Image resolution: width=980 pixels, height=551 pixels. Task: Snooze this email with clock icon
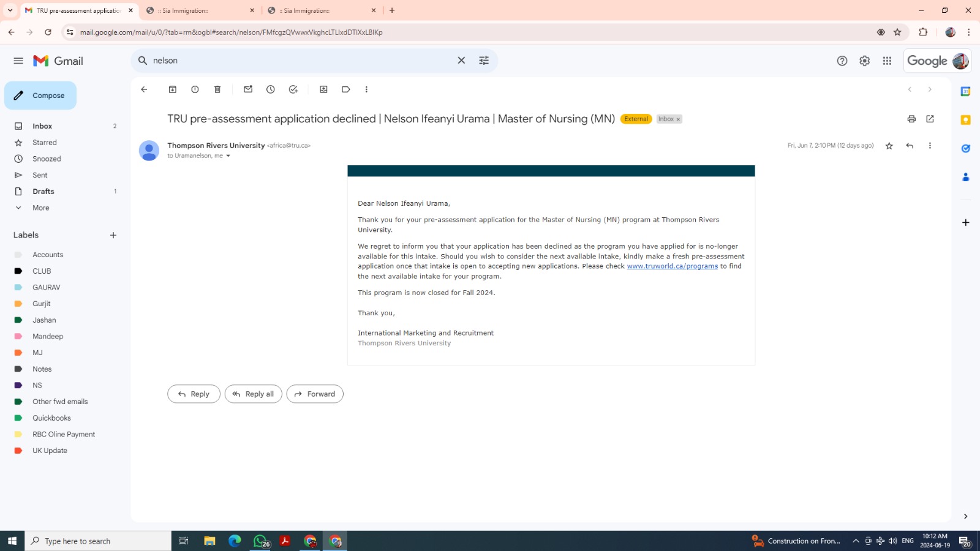pos(271,89)
